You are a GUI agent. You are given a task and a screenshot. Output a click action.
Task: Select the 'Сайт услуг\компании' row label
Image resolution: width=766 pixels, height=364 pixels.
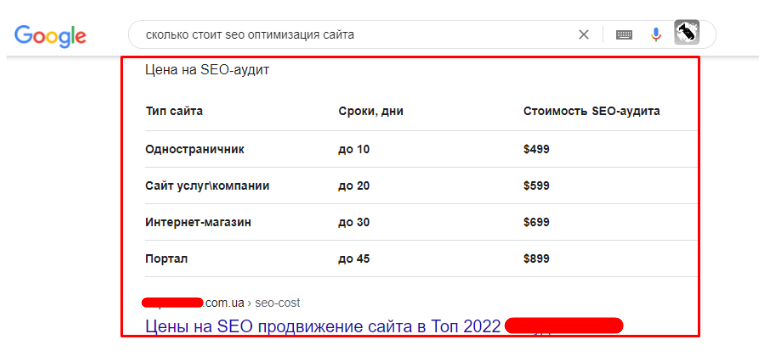point(207,186)
